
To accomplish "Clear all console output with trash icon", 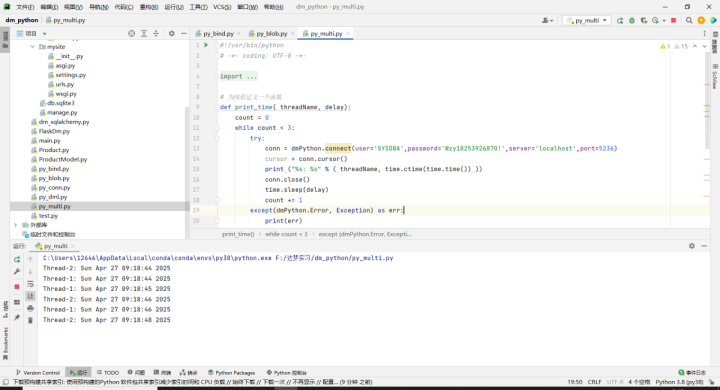I will [30, 320].
